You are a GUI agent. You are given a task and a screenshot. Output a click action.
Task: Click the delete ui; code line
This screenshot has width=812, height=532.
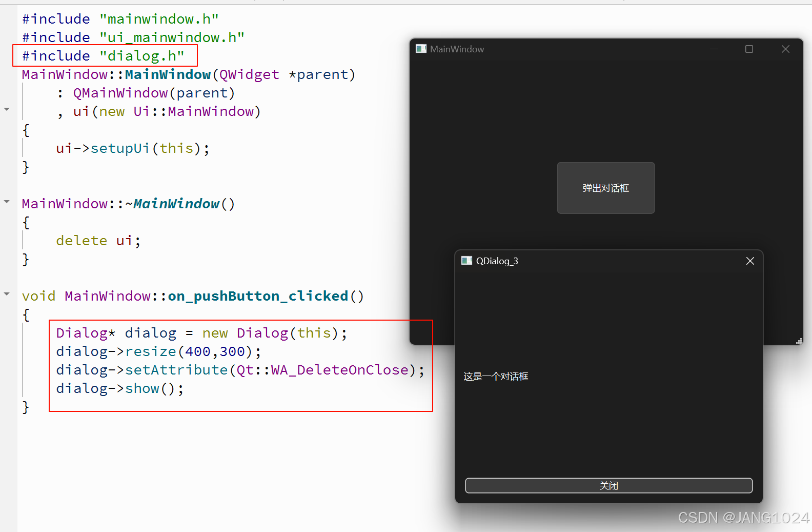tap(98, 241)
